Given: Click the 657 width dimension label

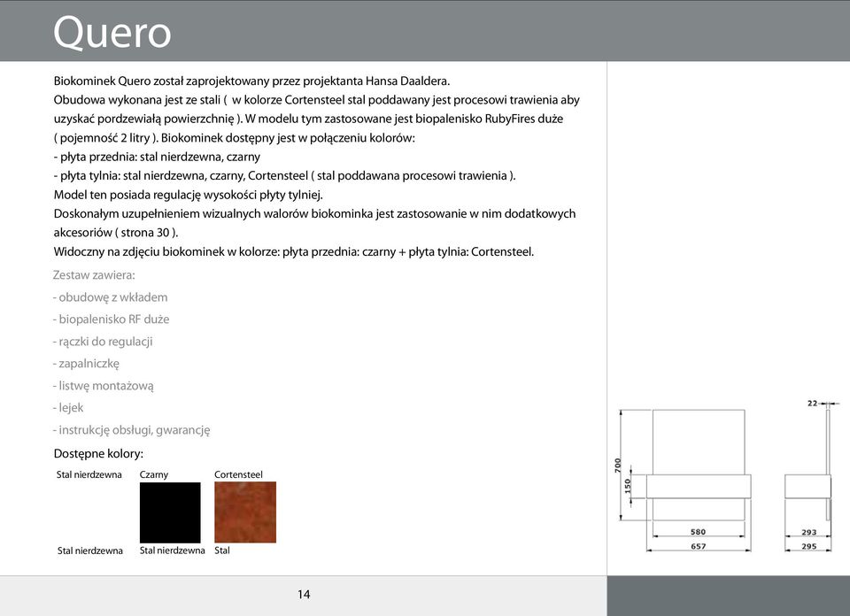Looking at the screenshot, I should click(x=699, y=546).
